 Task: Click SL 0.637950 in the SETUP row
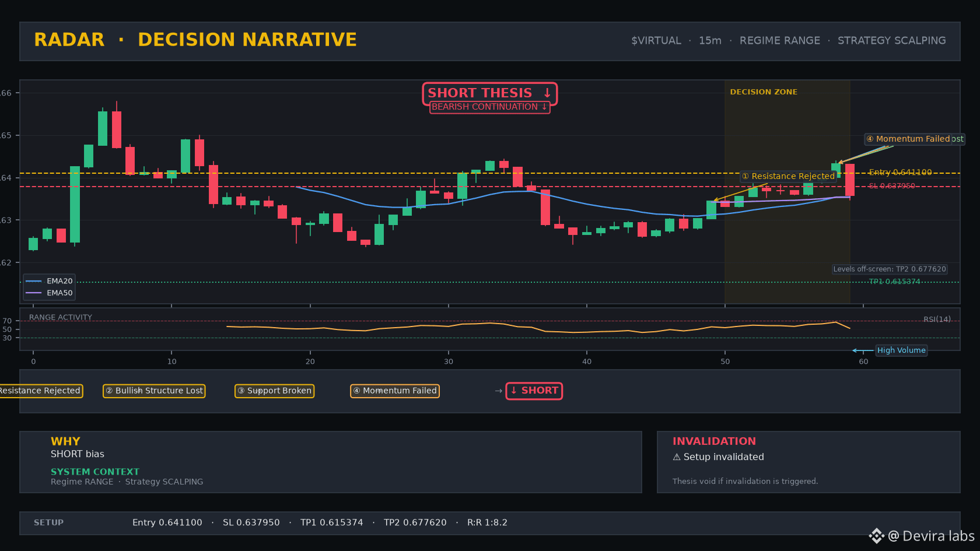[x=251, y=522]
